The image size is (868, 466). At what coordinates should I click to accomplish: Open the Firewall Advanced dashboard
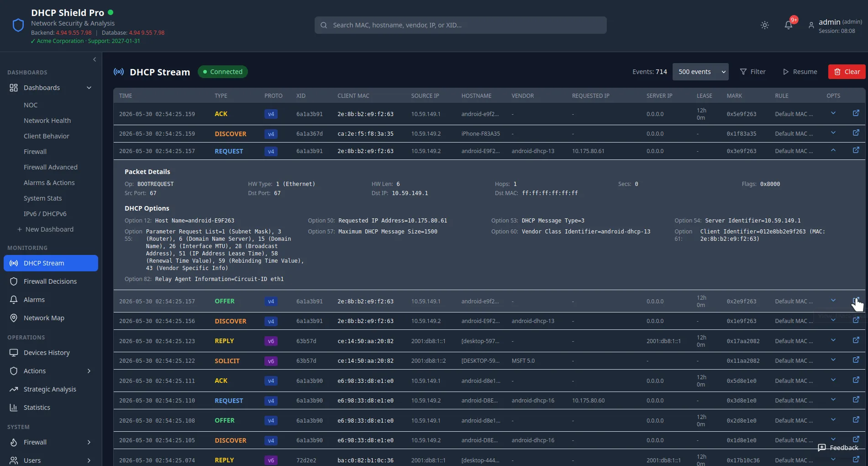[51, 167]
